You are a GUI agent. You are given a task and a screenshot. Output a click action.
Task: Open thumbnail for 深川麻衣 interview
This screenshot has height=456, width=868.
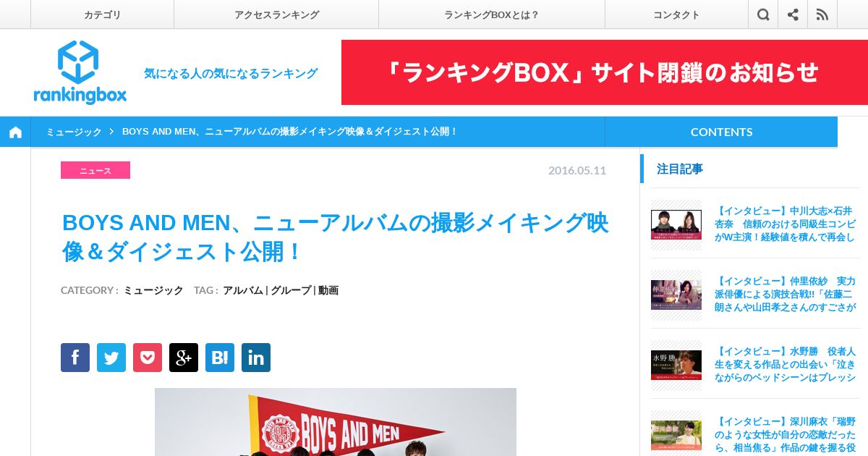point(676,435)
